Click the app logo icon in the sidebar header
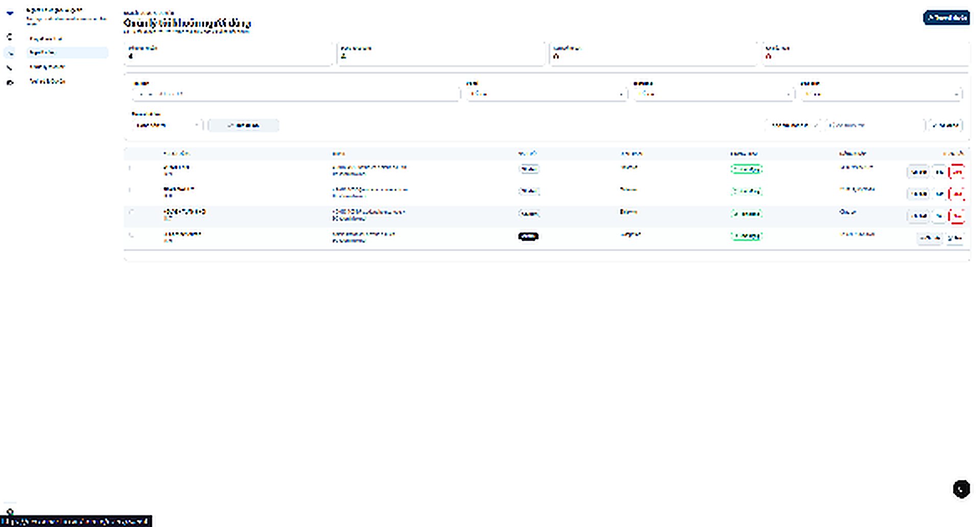Viewport: 980px width, 527px height. pyautogui.click(x=10, y=14)
